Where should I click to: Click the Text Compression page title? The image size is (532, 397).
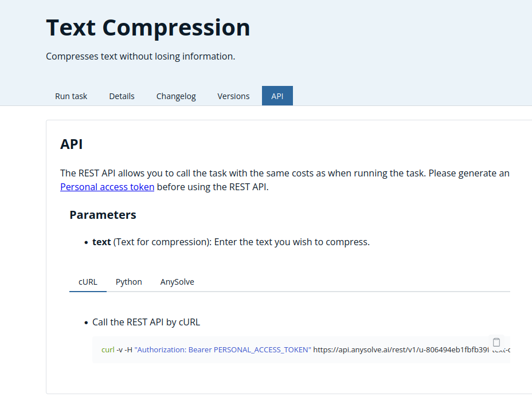tap(148, 27)
